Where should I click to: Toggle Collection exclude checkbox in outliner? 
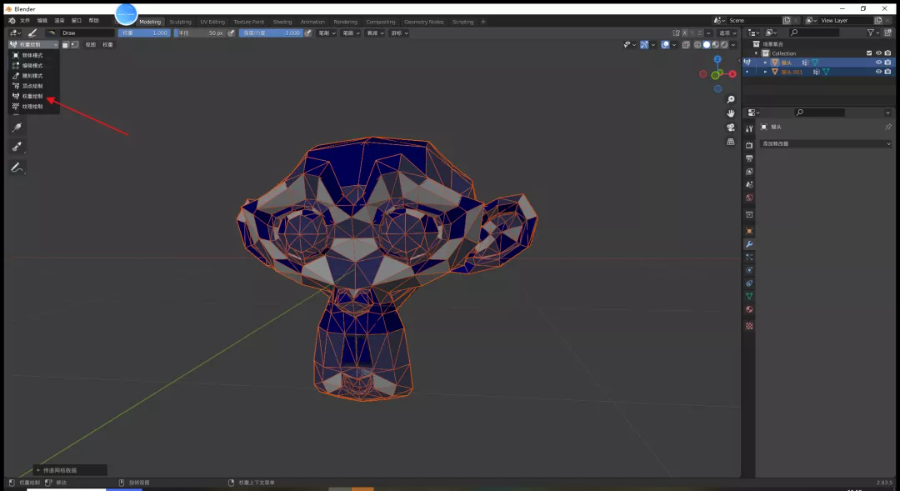pyautogui.click(x=868, y=53)
